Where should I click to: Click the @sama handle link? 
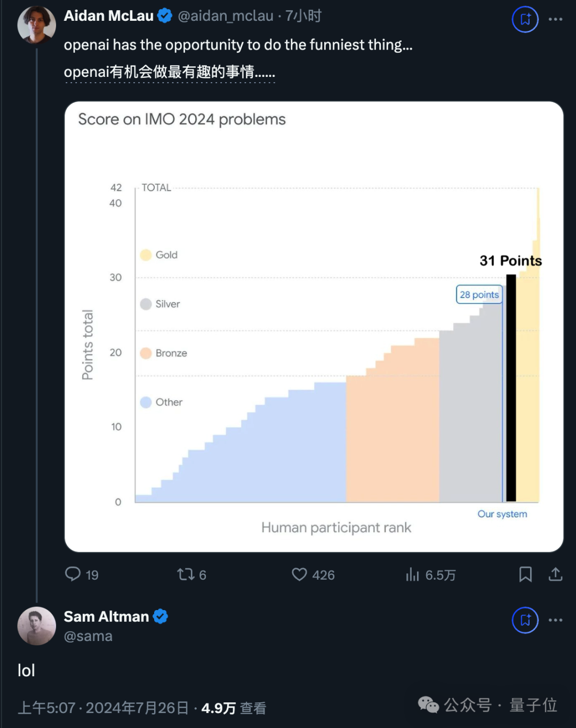click(x=88, y=636)
